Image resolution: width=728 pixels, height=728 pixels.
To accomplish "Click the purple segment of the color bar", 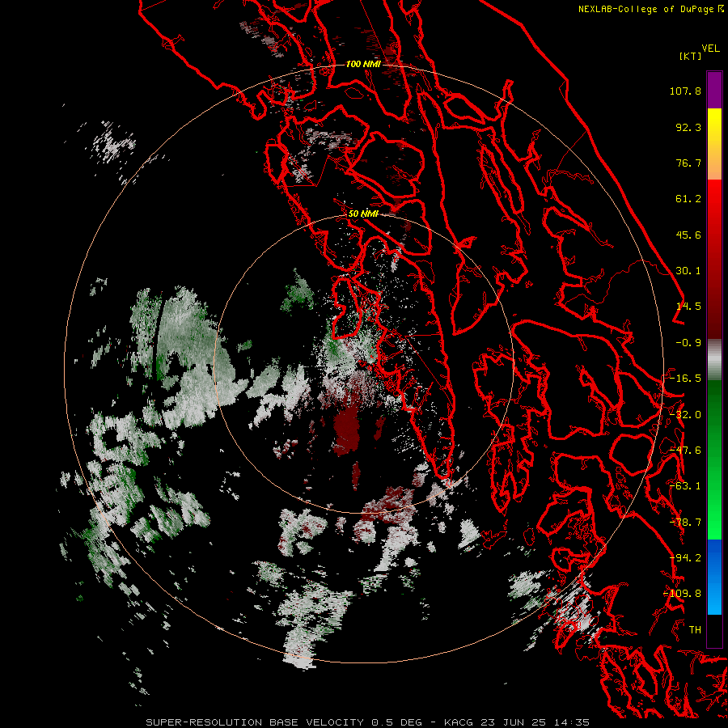I will (714, 91).
